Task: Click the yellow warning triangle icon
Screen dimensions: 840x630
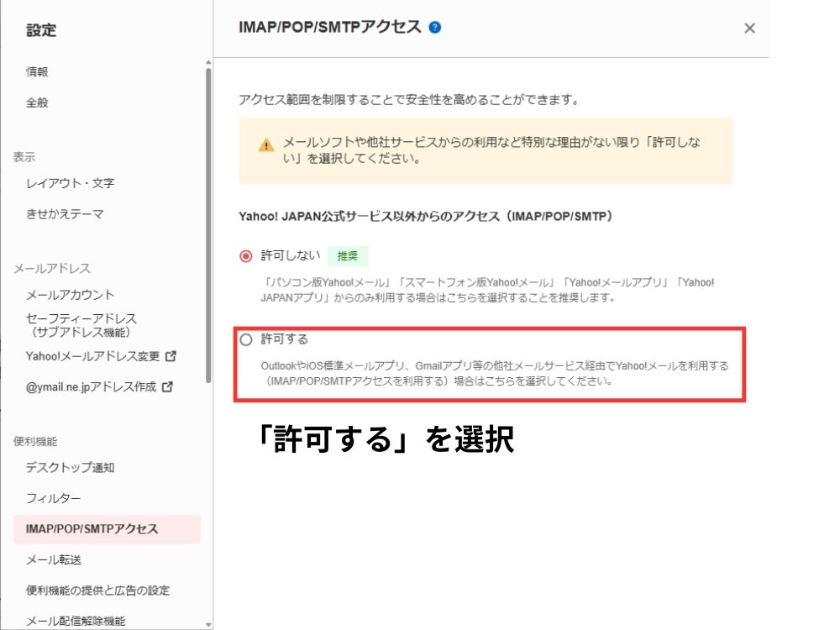Action: coord(266,144)
